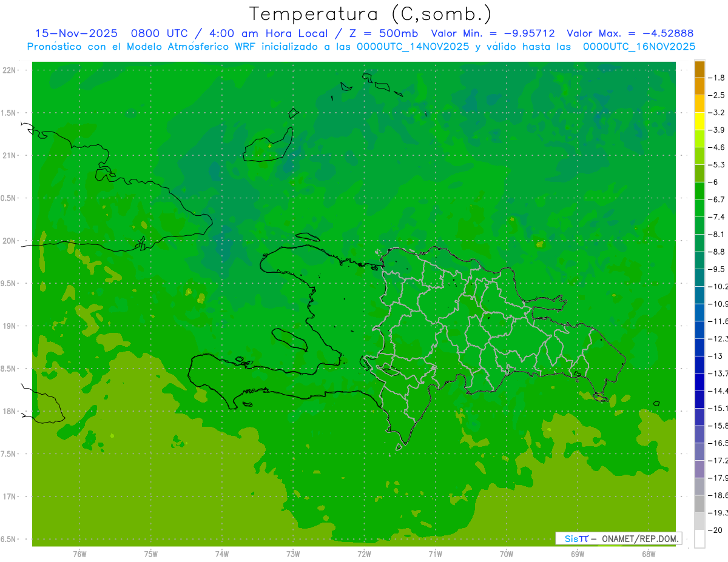The image size is (728, 562).
Task: Click the 19N latitude label
Action: point(10,326)
